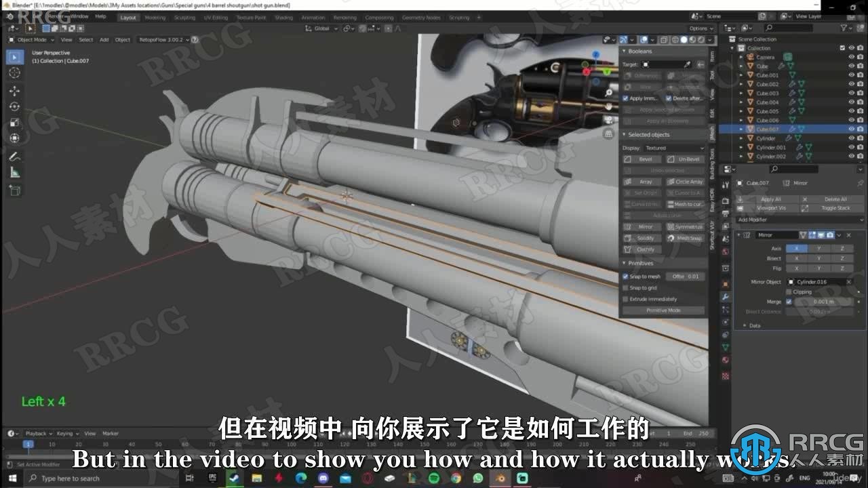Toggle Apply Immediately checkbox
The width and height of the screenshot is (868, 488).
pos(625,98)
